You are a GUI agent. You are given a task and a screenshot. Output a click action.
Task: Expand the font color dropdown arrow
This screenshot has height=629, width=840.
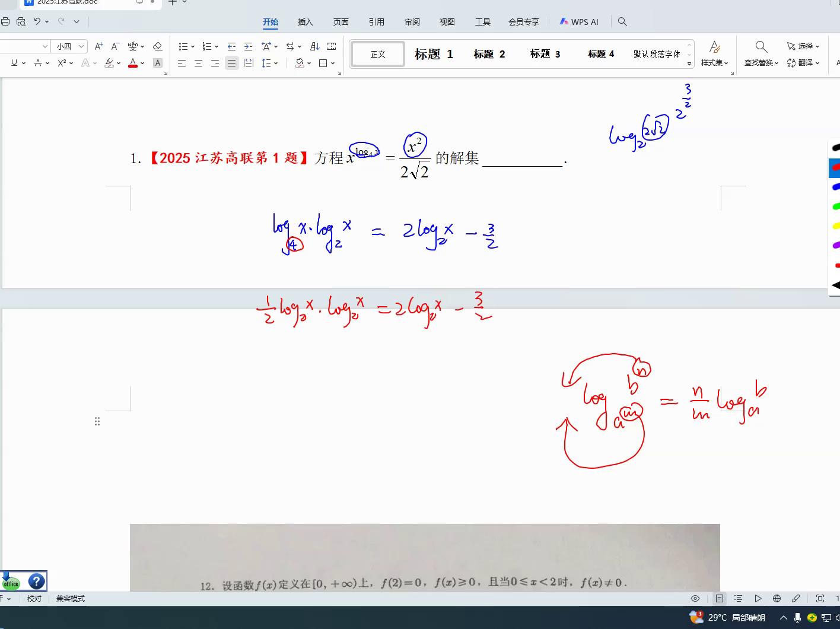142,63
